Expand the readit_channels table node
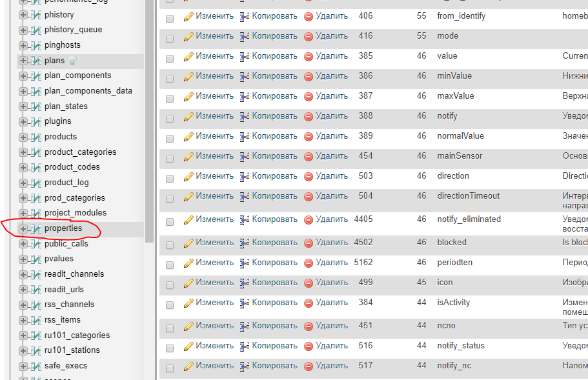Viewport: 588px width, 380px height. click(x=23, y=274)
